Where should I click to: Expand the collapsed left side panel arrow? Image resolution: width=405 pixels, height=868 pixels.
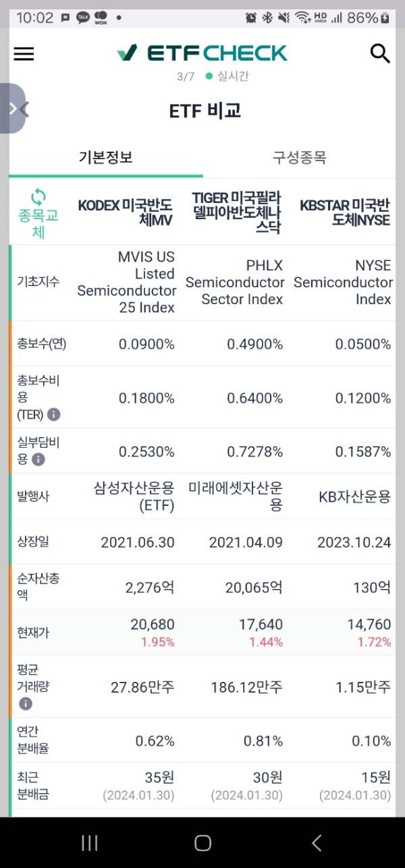pyautogui.click(x=12, y=108)
